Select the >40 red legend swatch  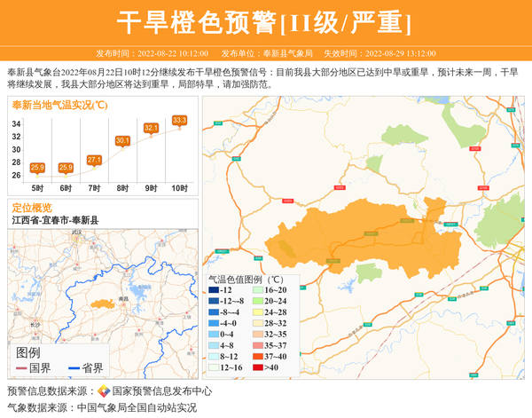pyautogui.click(x=257, y=367)
